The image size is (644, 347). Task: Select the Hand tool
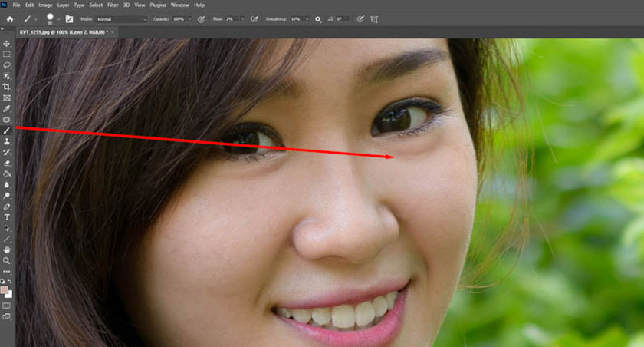pos(7,250)
